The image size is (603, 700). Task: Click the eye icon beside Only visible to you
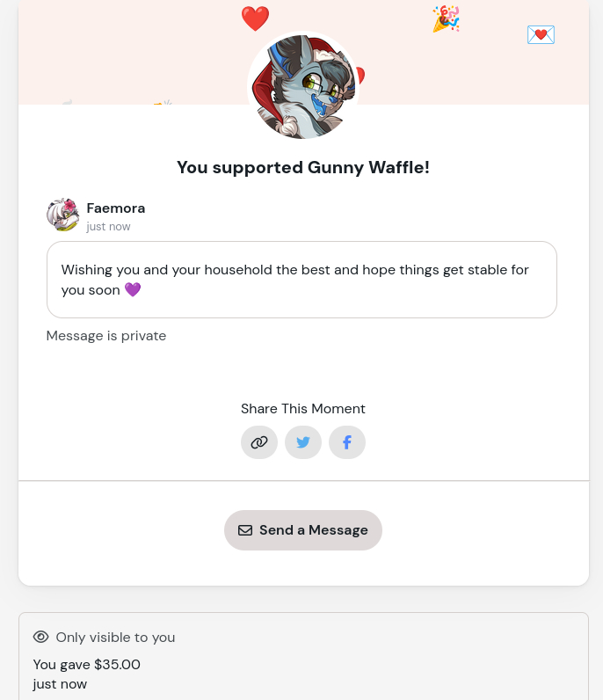(40, 637)
